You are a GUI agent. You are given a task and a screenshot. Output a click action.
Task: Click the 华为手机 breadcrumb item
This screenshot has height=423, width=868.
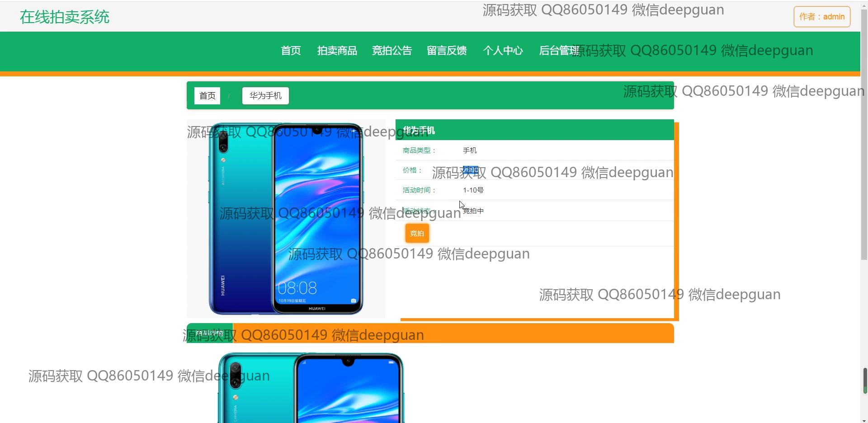[265, 96]
